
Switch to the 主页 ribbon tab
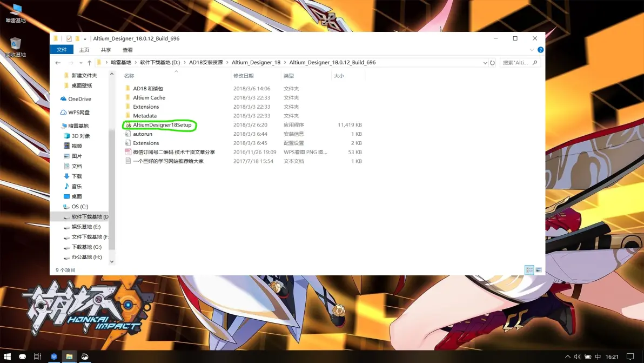point(84,50)
